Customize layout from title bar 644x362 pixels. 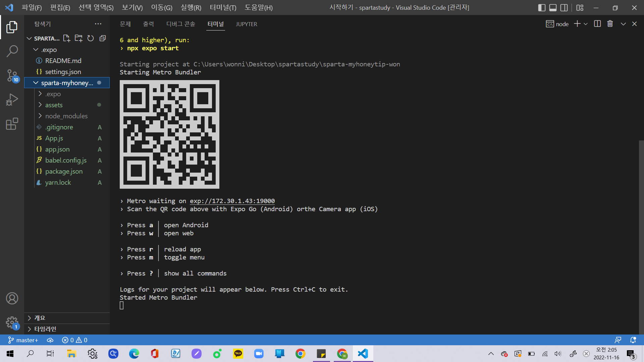pos(580,7)
